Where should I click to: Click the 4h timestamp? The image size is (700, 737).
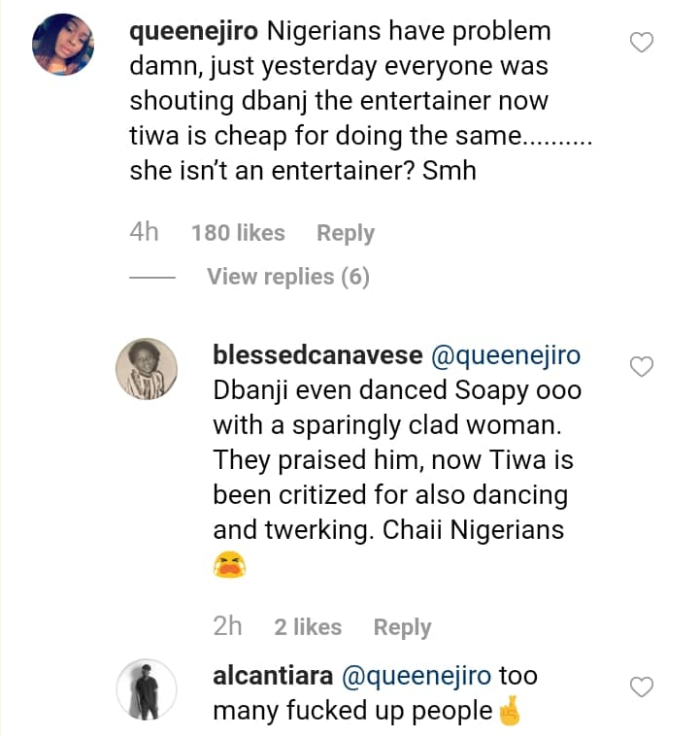click(x=144, y=233)
